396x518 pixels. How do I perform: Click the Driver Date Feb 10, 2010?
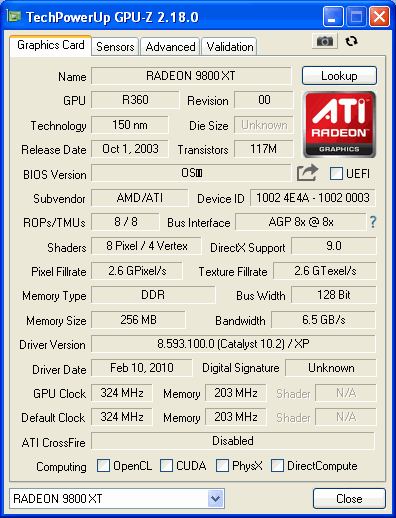pyautogui.click(x=142, y=368)
